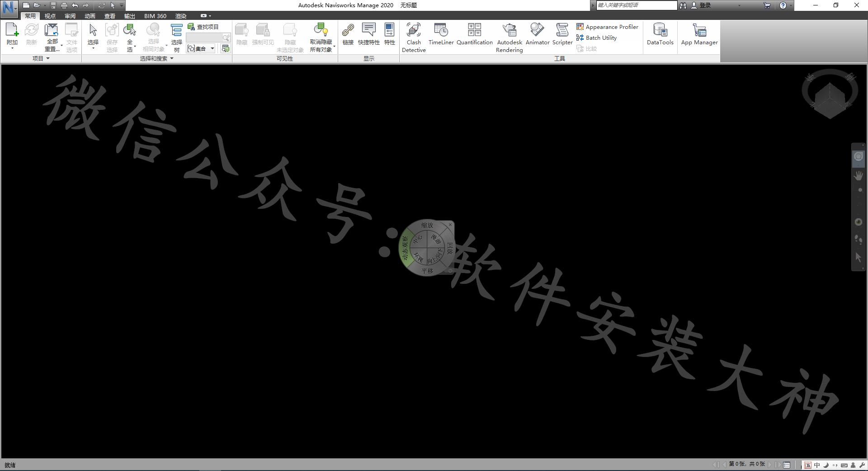Click the keyword search box in title bar

coord(637,5)
